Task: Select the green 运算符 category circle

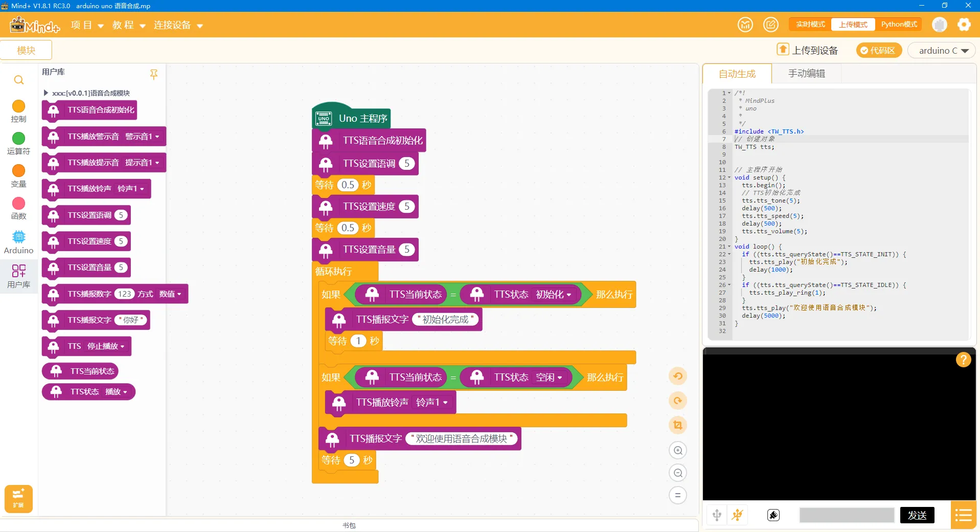Action: [x=18, y=139]
